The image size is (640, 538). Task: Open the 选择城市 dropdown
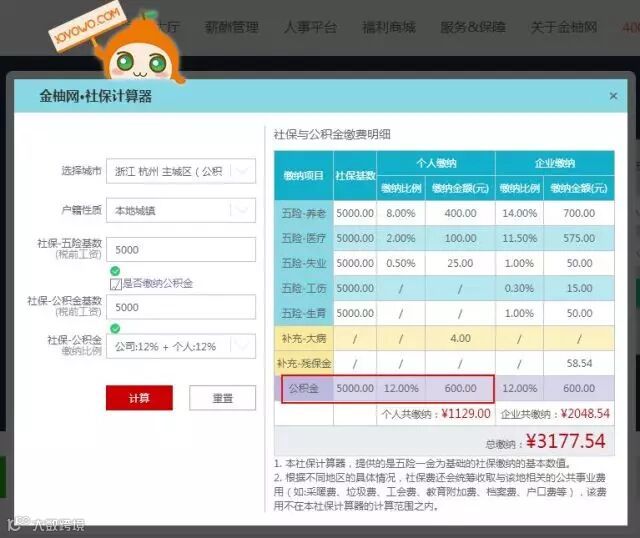pos(181,171)
